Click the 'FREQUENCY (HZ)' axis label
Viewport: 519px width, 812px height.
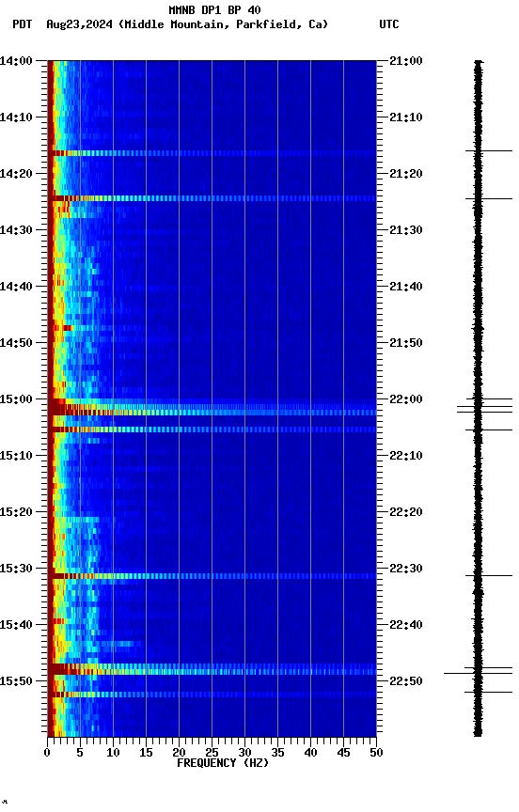click(223, 763)
